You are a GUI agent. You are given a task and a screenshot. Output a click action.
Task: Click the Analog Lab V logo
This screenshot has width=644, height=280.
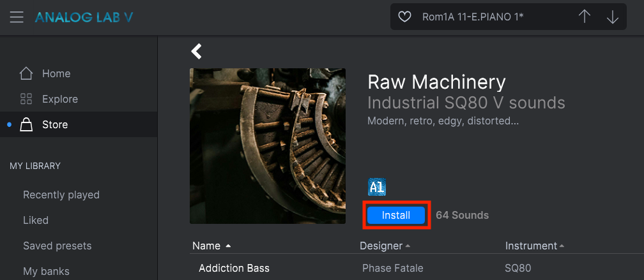point(84,17)
